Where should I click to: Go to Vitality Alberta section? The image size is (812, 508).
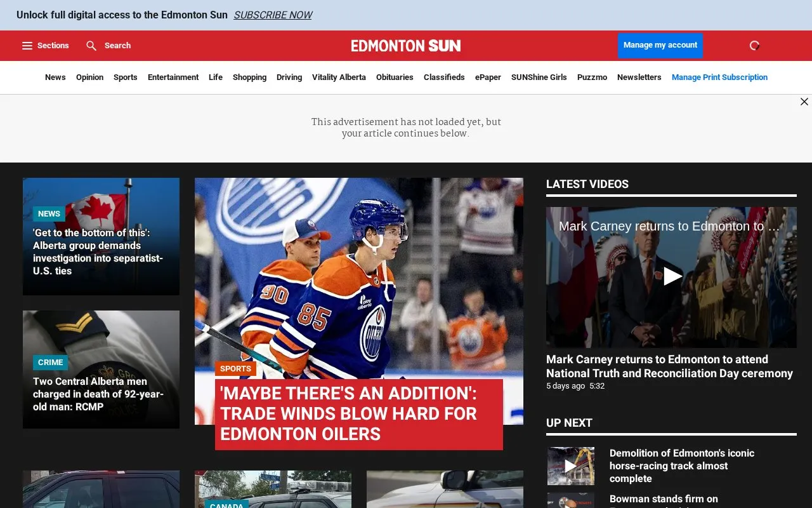pos(339,77)
